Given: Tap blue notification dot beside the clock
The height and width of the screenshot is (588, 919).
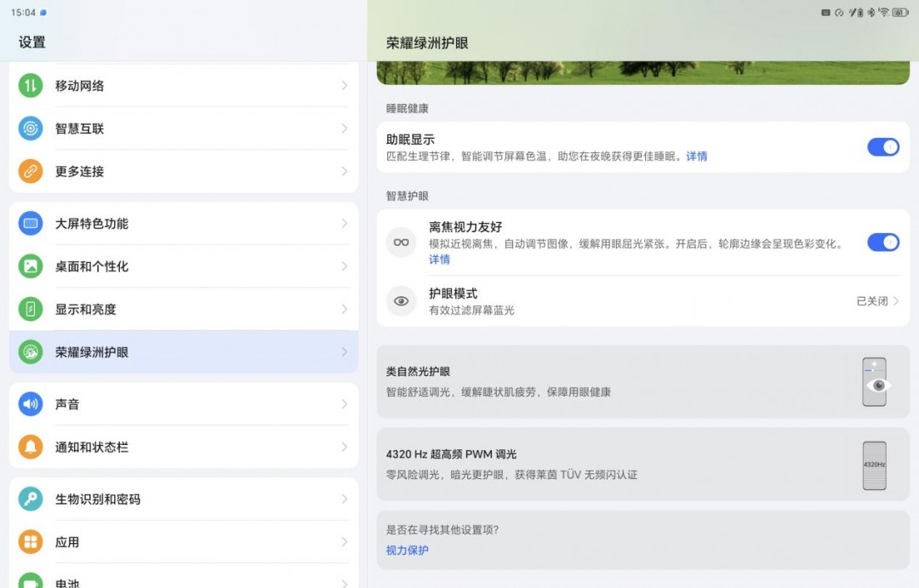Looking at the screenshot, I should [43, 12].
